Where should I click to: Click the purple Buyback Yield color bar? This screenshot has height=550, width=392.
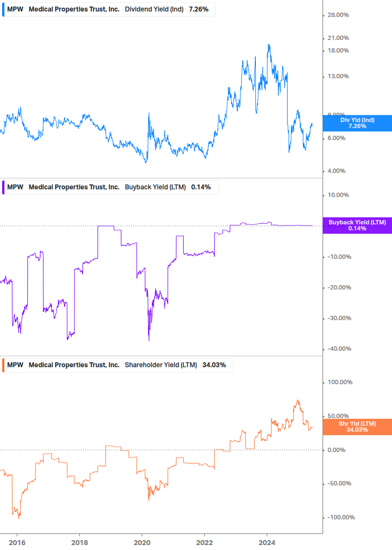click(x=3, y=187)
